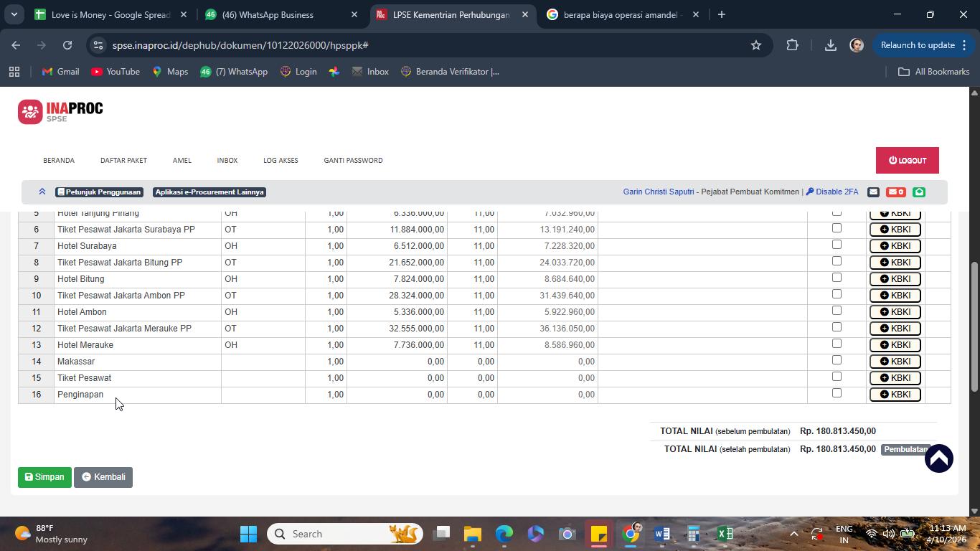Image resolution: width=980 pixels, height=551 pixels.
Task: Reload the current page
Action: click(x=67, y=45)
